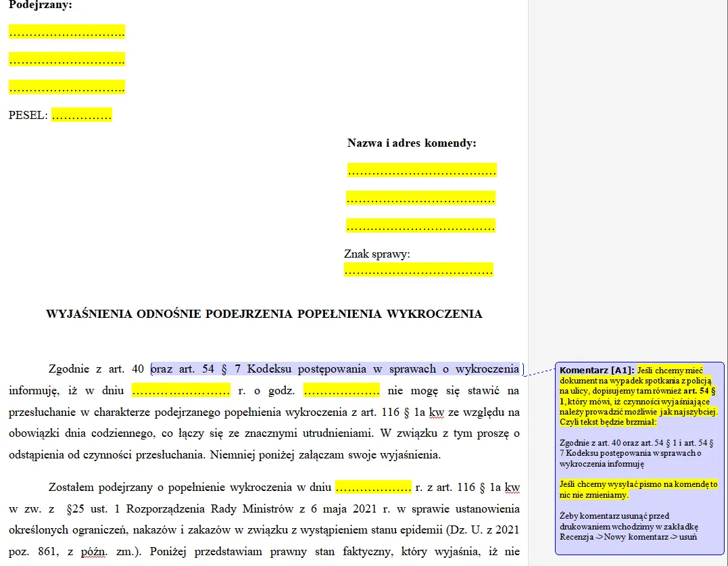This screenshot has height=566, width=728.
Task: Select second placeholder line under komendy address
Action: tap(420, 198)
